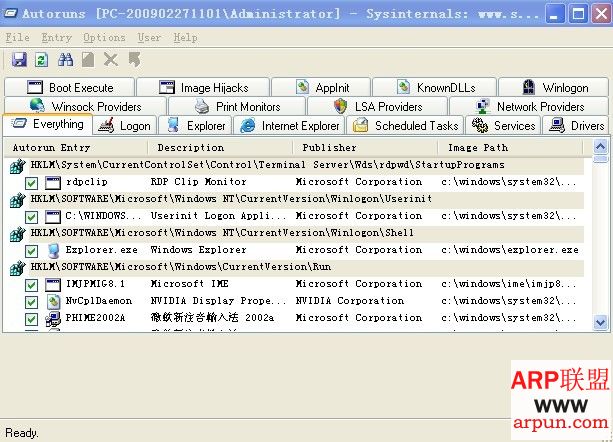Screen dimensions: 613x442
Task: Select the Winlogon tab
Action: (554, 87)
